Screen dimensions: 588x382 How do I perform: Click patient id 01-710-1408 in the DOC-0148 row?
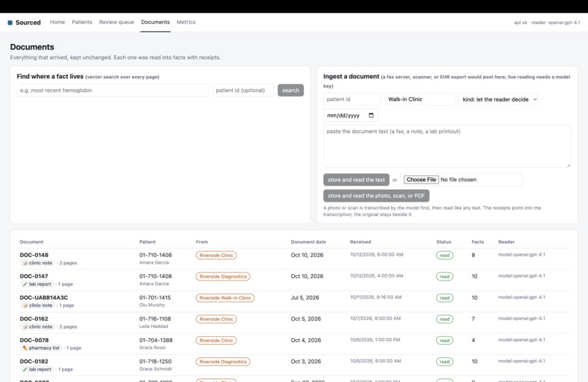click(155, 255)
